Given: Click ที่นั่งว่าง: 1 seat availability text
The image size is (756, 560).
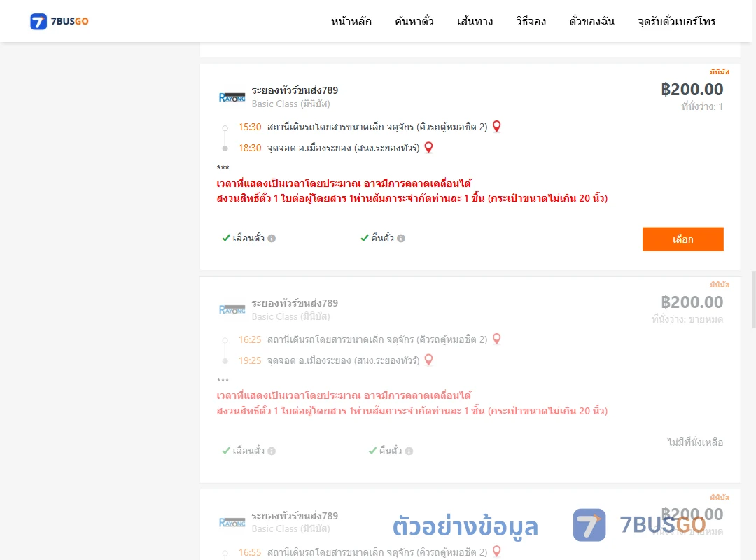Looking at the screenshot, I should pos(702,106).
